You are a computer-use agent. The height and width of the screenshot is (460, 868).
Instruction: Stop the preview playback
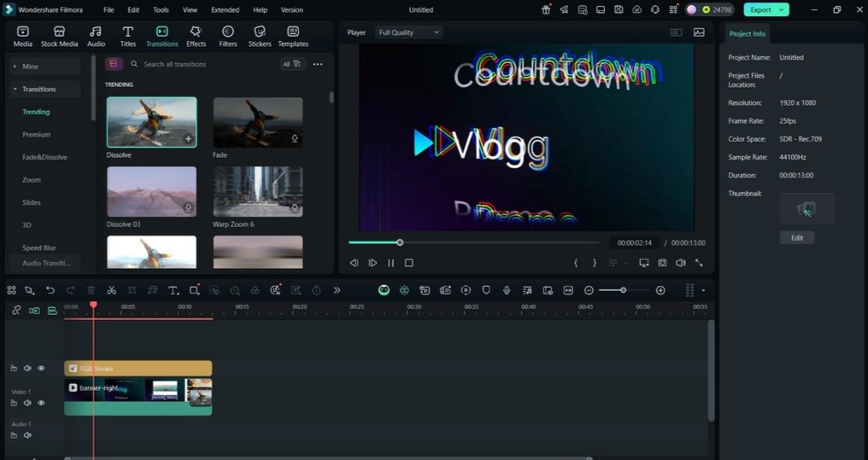tap(409, 263)
